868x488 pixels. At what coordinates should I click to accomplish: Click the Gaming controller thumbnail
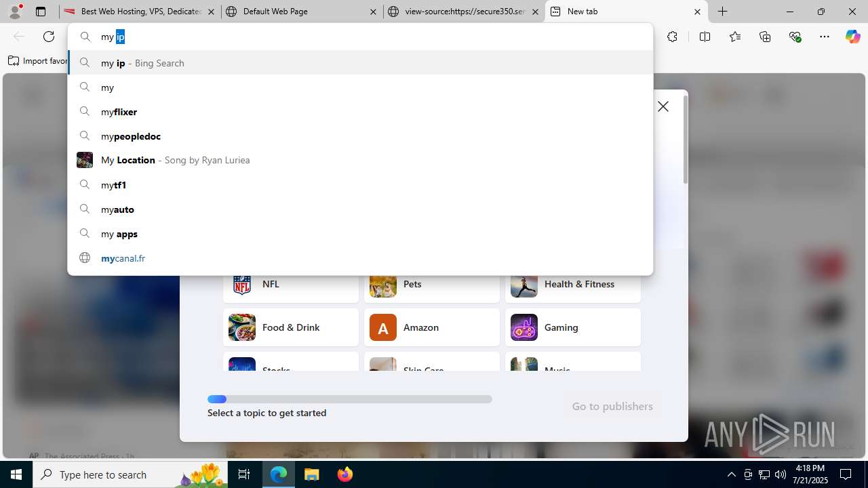tap(524, 327)
